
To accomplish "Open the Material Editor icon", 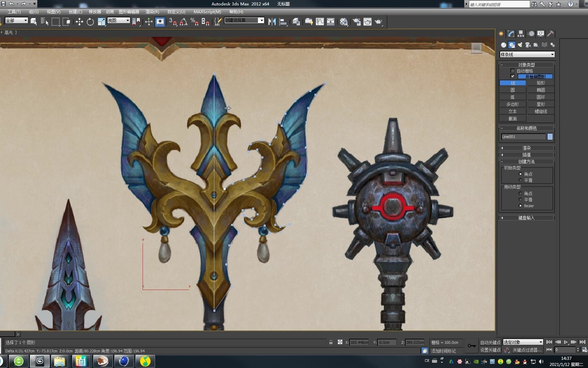I will 344,22.
